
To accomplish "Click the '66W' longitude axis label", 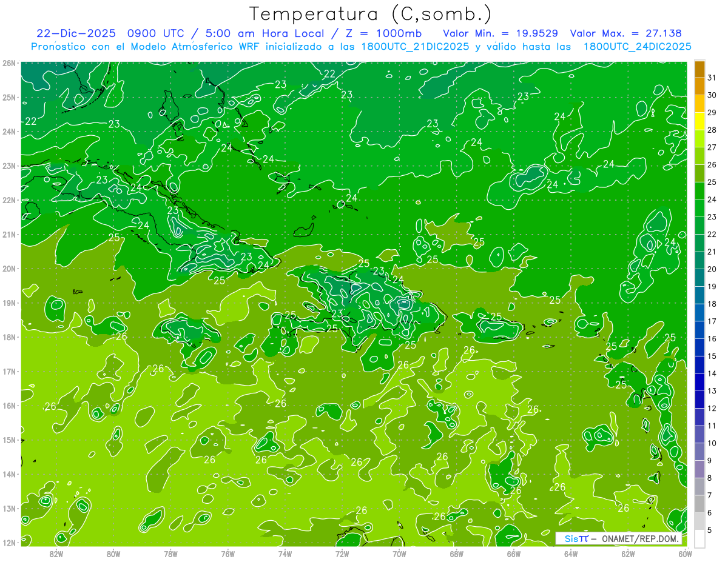I will pyautogui.click(x=514, y=554).
